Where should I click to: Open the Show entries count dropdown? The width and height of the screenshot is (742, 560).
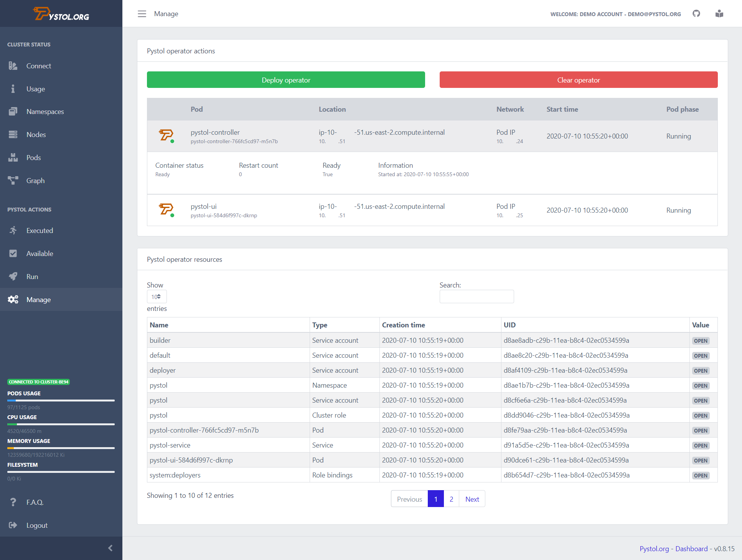(x=157, y=297)
